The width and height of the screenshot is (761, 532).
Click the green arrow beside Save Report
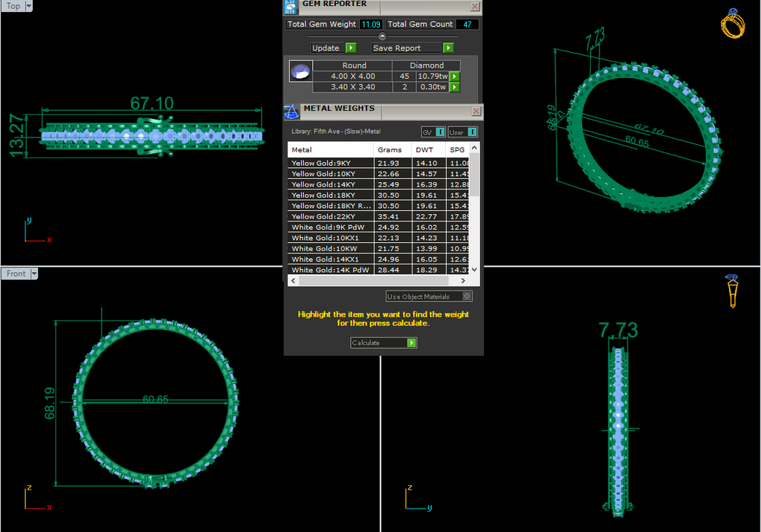448,48
